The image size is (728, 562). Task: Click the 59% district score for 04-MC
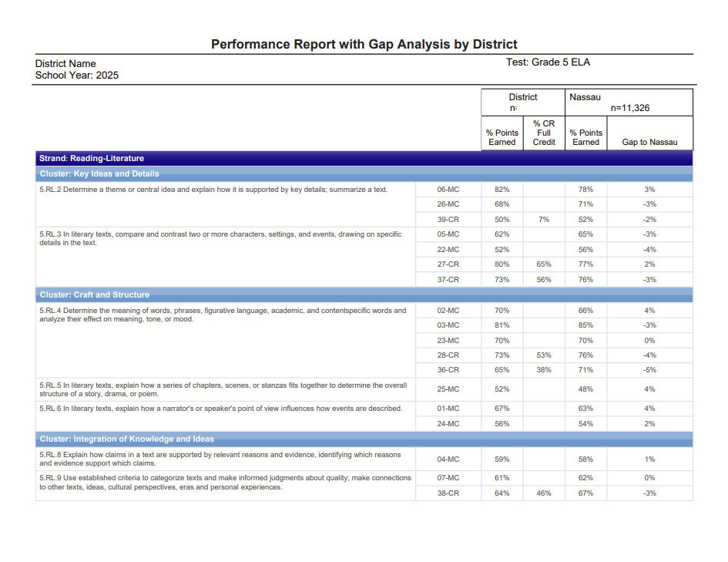tap(502, 459)
